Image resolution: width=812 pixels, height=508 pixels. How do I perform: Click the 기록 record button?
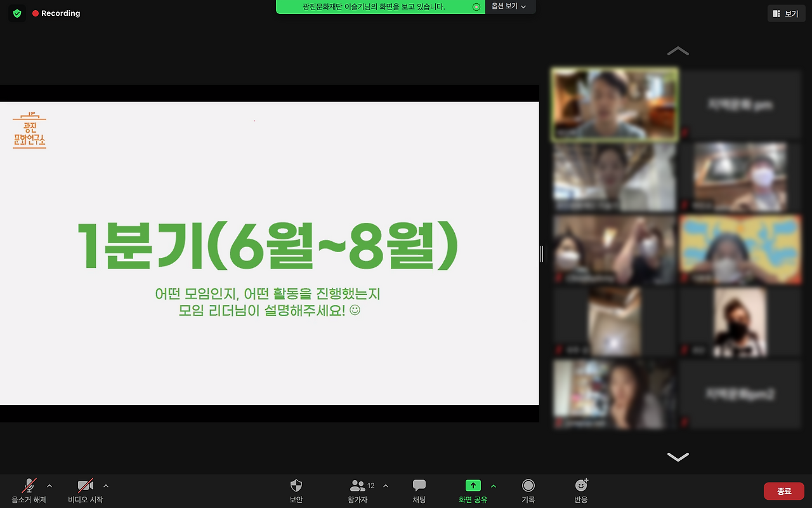point(528,491)
